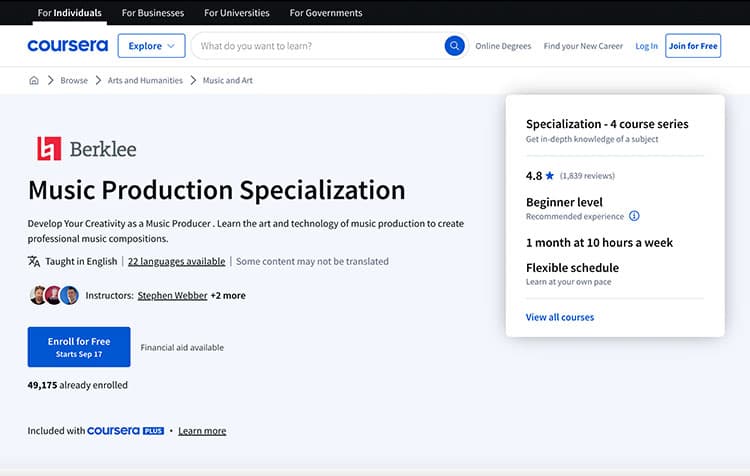Click Enroll for Free button
The width and height of the screenshot is (750, 476).
[79, 347]
